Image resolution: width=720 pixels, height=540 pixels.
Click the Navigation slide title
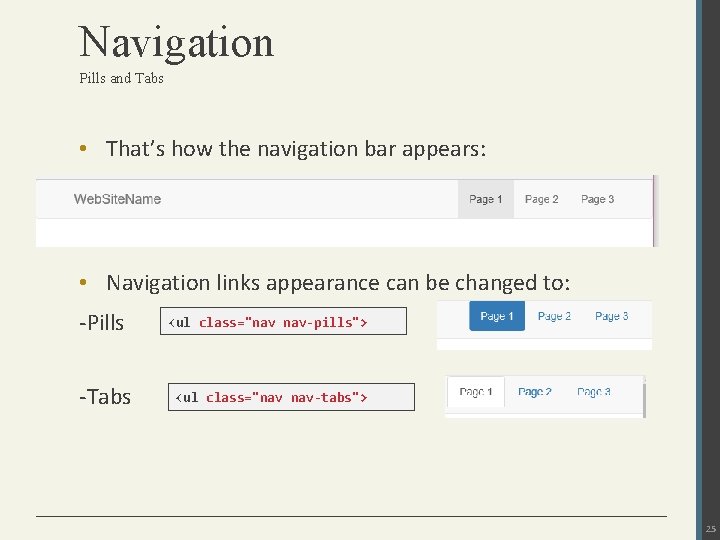(x=176, y=42)
